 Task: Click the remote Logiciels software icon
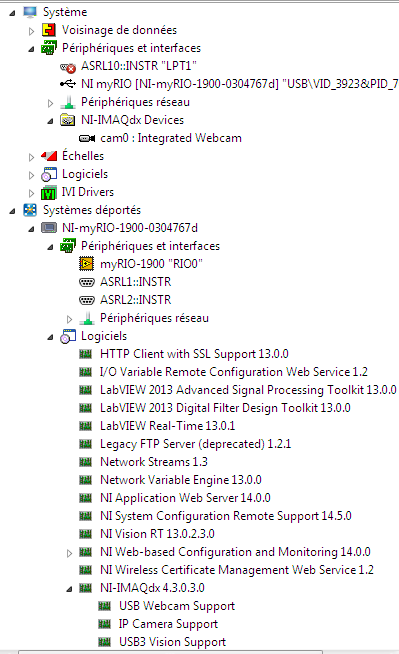[x=68, y=336]
